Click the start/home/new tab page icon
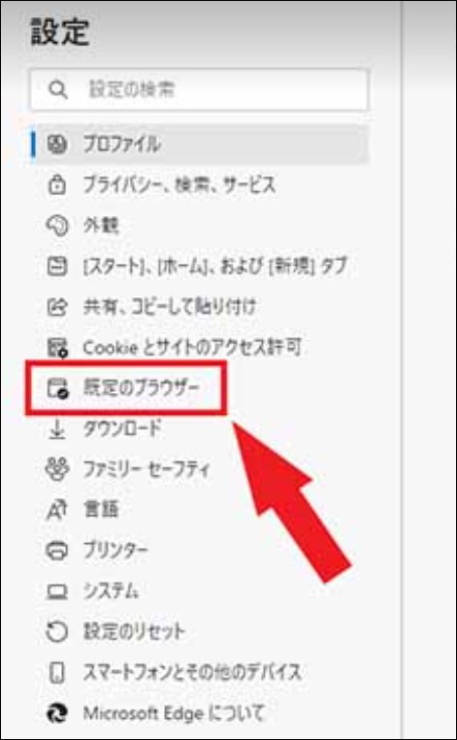This screenshot has width=457, height=740. coord(57,266)
